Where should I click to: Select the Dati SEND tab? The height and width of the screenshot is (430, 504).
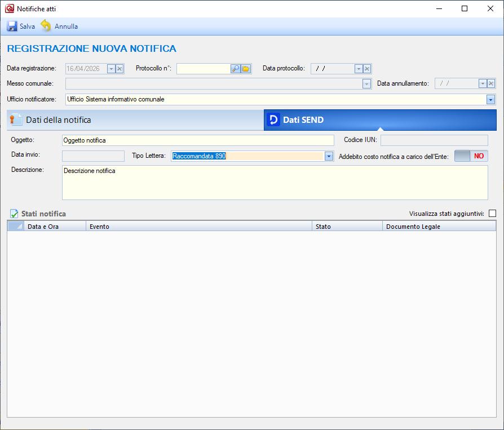(x=379, y=120)
